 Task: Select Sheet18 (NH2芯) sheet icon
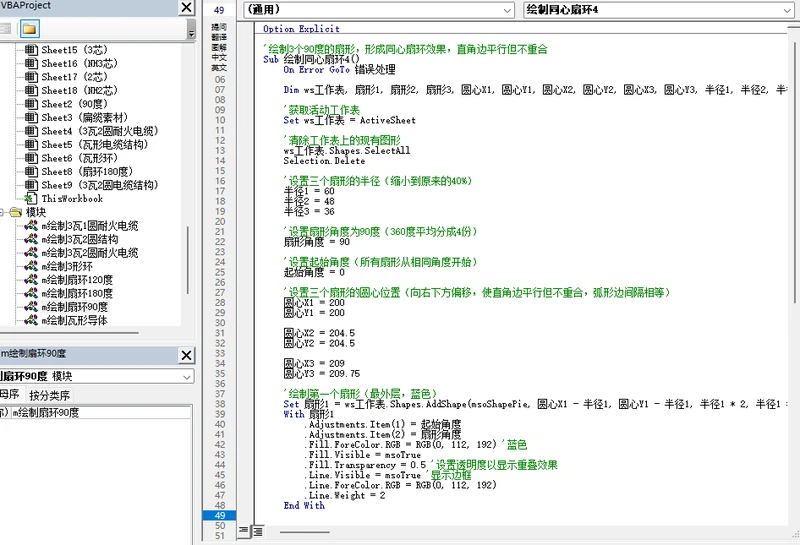(31, 90)
